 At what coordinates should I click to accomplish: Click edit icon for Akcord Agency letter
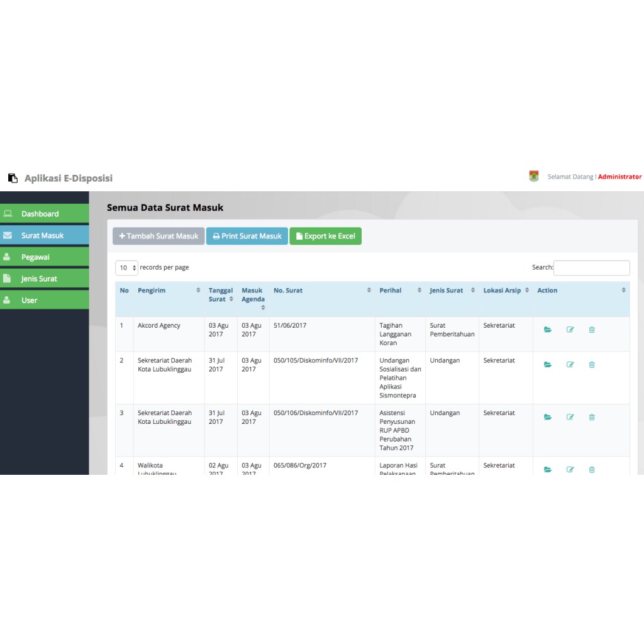(570, 330)
